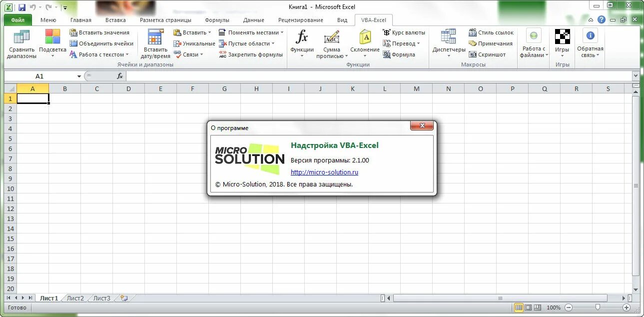Click the zoom out minus button
644x317 pixels.
[x=569, y=307]
